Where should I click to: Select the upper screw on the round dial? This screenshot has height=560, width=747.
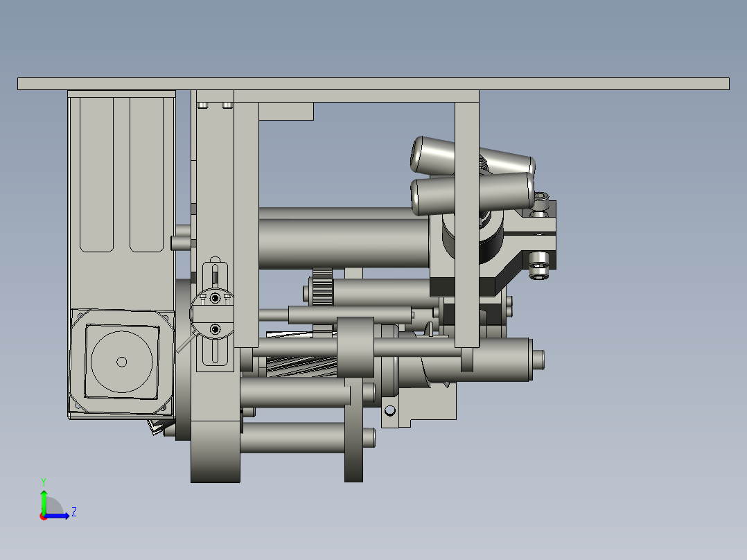click(x=216, y=298)
